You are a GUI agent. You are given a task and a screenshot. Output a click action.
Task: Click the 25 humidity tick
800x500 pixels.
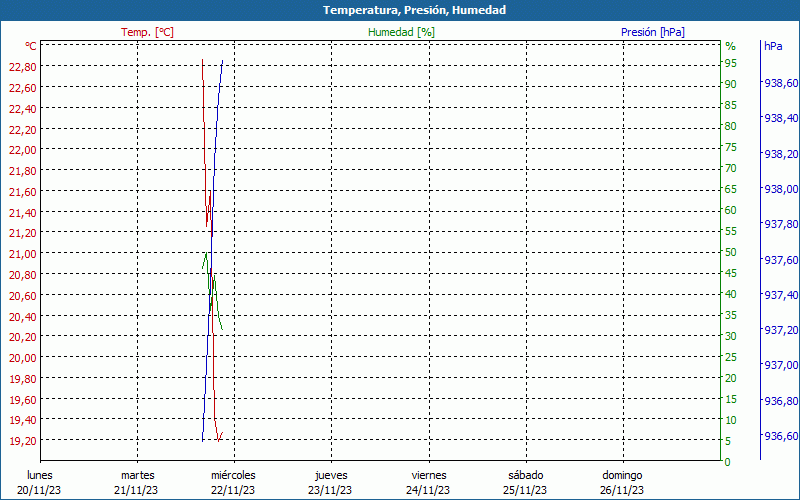[731, 357]
